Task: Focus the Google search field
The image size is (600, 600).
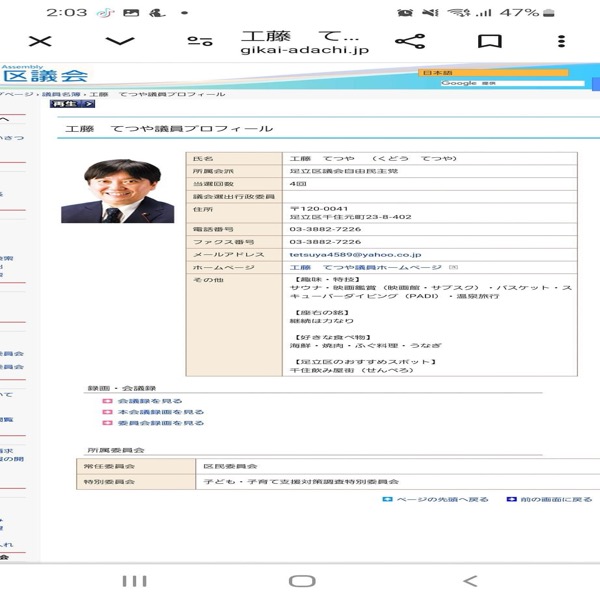Action: coord(513,83)
